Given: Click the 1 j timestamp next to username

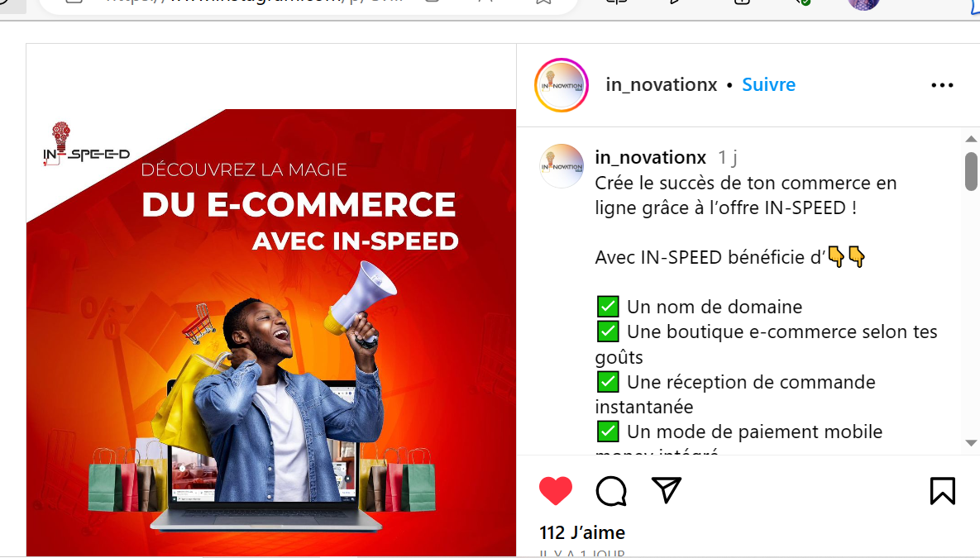Looking at the screenshot, I should [x=728, y=157].
